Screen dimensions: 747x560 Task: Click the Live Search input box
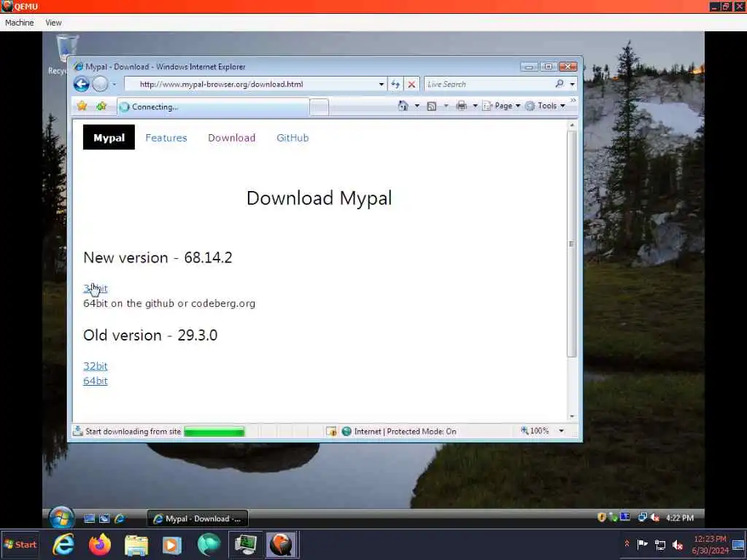[x=489, y=85]
